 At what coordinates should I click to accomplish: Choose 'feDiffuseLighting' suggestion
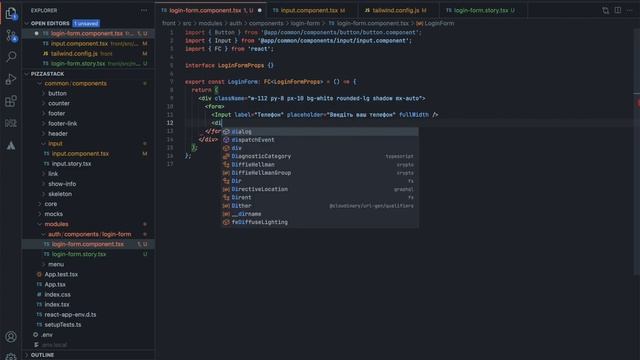coord(320,222)
